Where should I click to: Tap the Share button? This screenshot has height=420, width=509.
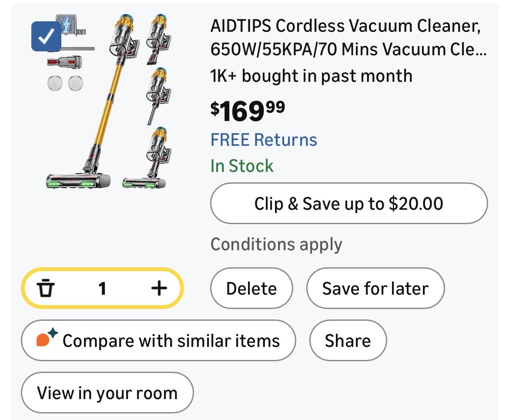[348, 341]
